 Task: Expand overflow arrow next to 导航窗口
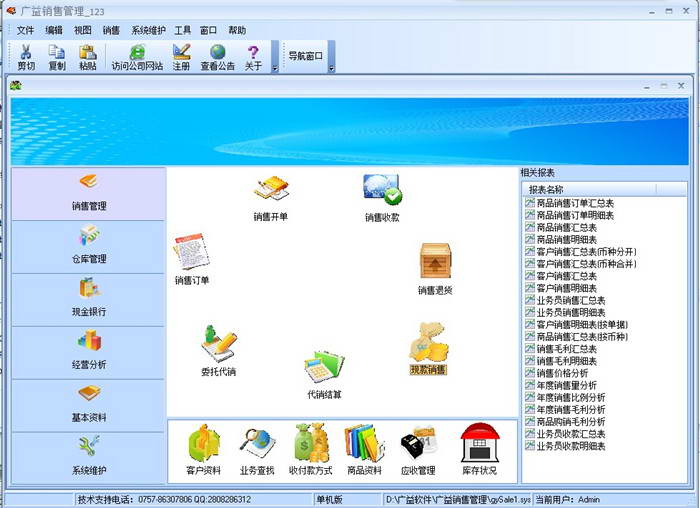331,57
